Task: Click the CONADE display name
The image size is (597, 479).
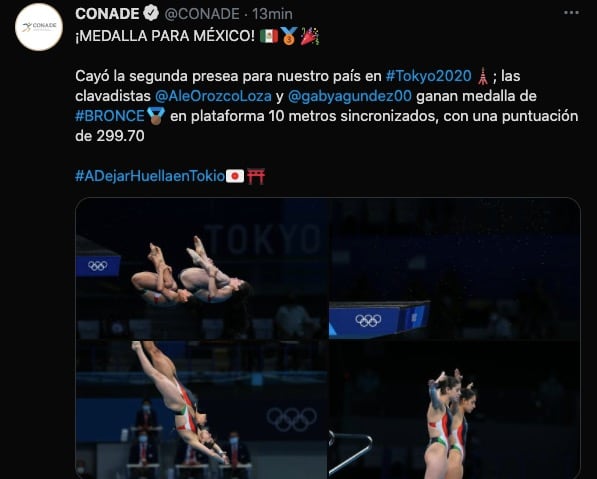Action: (107, 14)
